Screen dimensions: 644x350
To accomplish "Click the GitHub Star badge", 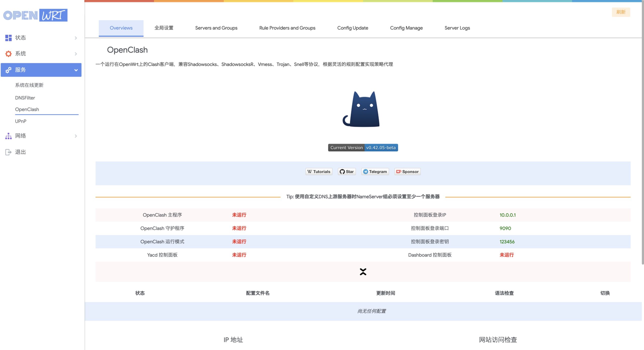I will click(x=347, y=171).
